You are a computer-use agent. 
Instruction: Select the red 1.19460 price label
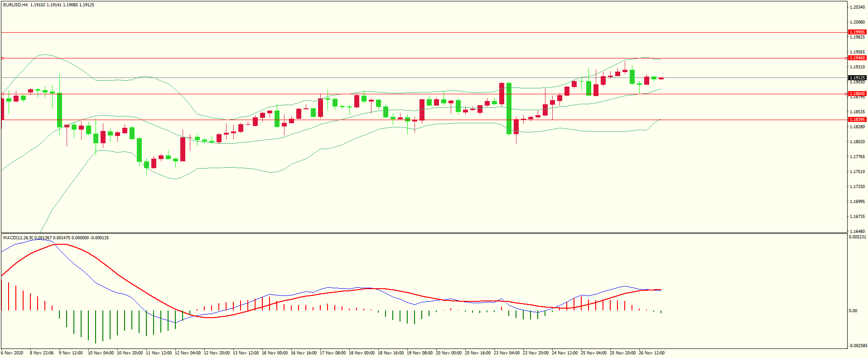[857, 58]
